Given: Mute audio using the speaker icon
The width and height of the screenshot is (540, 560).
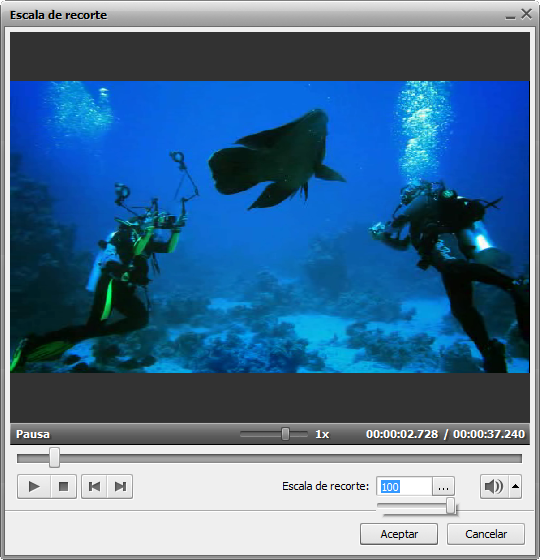Looking at the screenshot, I should [x=494, y=486].
